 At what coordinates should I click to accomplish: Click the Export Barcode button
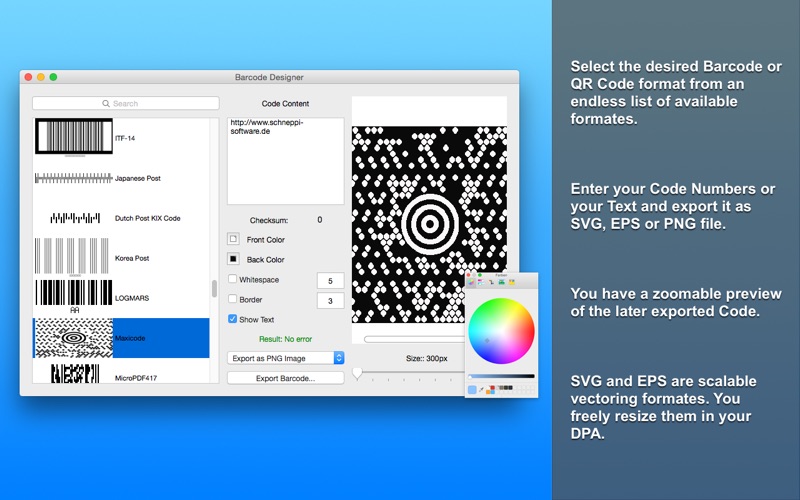click(x=285, y=378)
